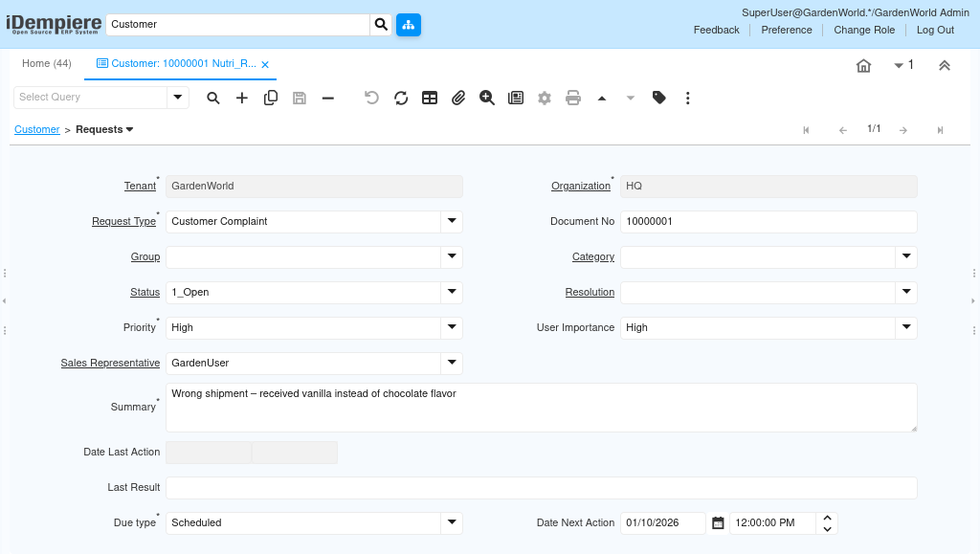Open calendar picker for Date Next Action
Image resolution: width=980 pixels, height=554 pixels.
point(718,523)
